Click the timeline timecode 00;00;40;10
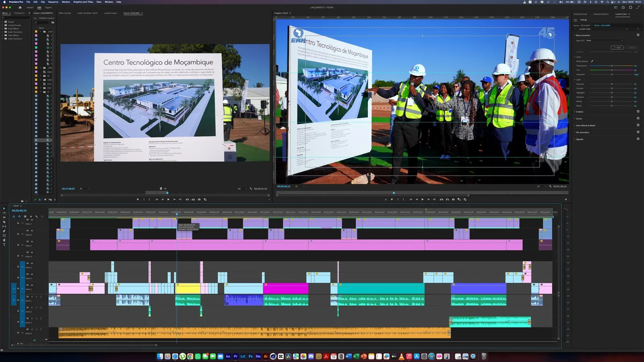This screenshot has height=362, width=644. pos(19,210)
